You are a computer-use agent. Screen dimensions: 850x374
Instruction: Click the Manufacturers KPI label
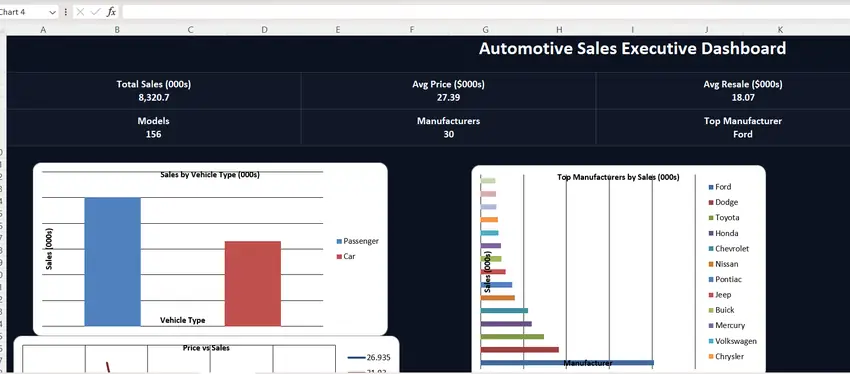pyautogui.click(x=448, y=121)
